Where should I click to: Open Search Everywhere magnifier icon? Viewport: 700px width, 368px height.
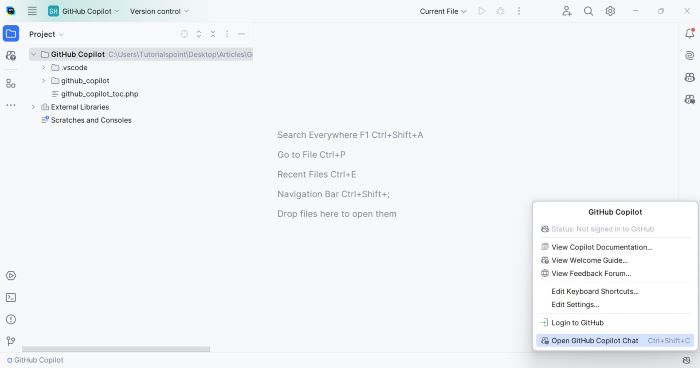coord(588,11)
